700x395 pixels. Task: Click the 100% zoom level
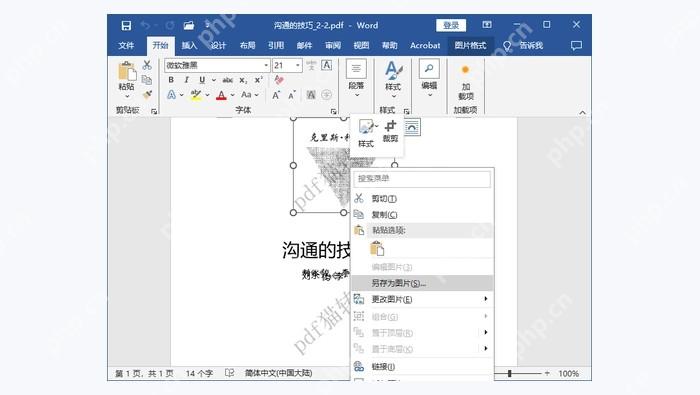tap(568, 373)
